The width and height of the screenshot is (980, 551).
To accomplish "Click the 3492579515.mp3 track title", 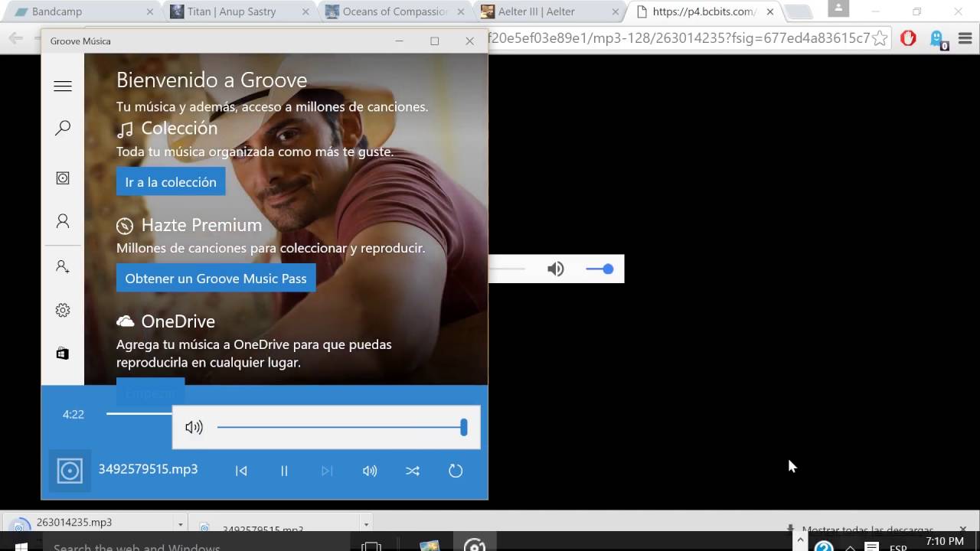I will [148, 469].
